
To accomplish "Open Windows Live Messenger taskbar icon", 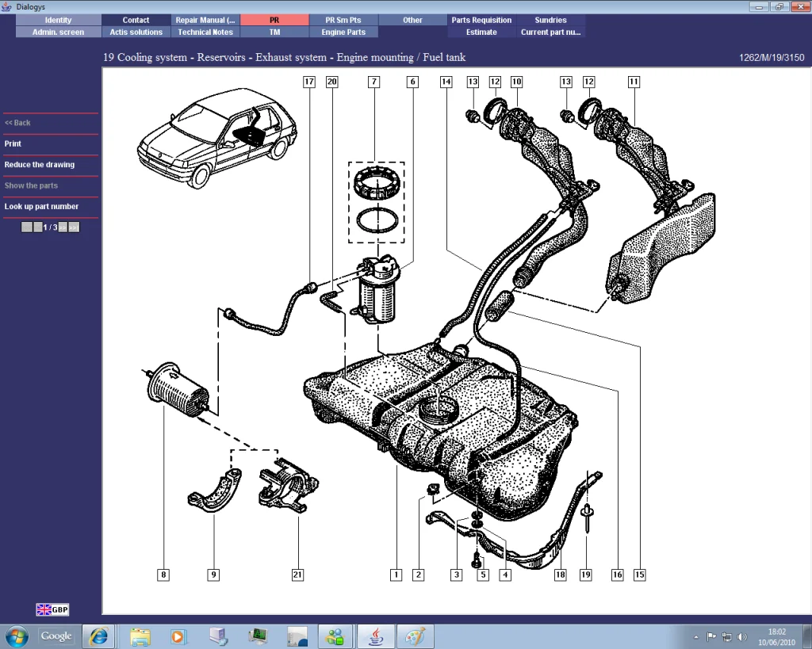I will 335,636.
